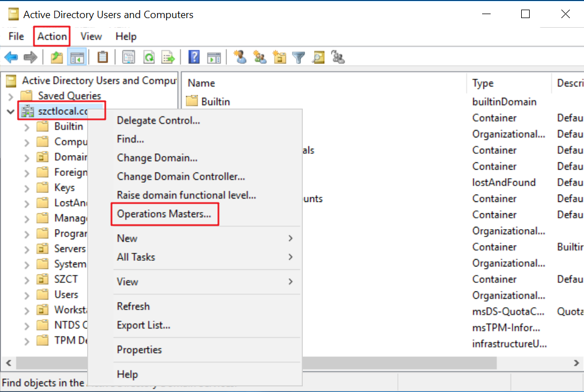Click the Create new group icon
Image resolution: width=584 pixels, height=392 pixels.
click(x=260, y=57)
